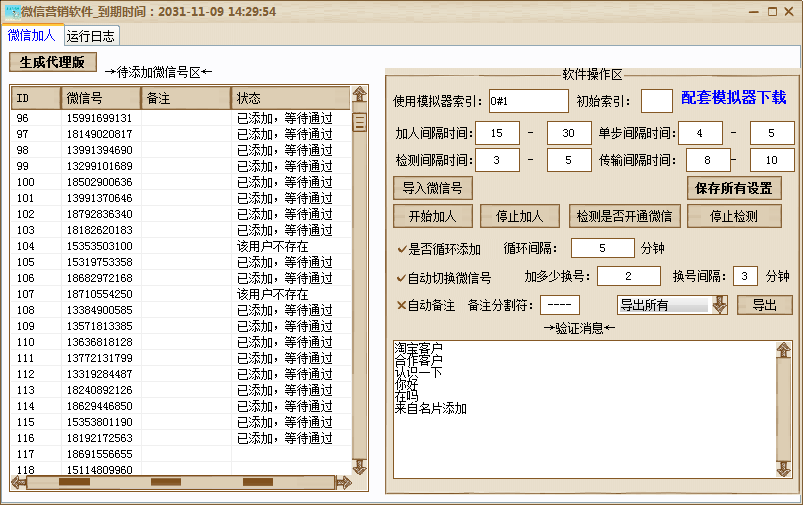Click the 备注分割符 input field

560,305
